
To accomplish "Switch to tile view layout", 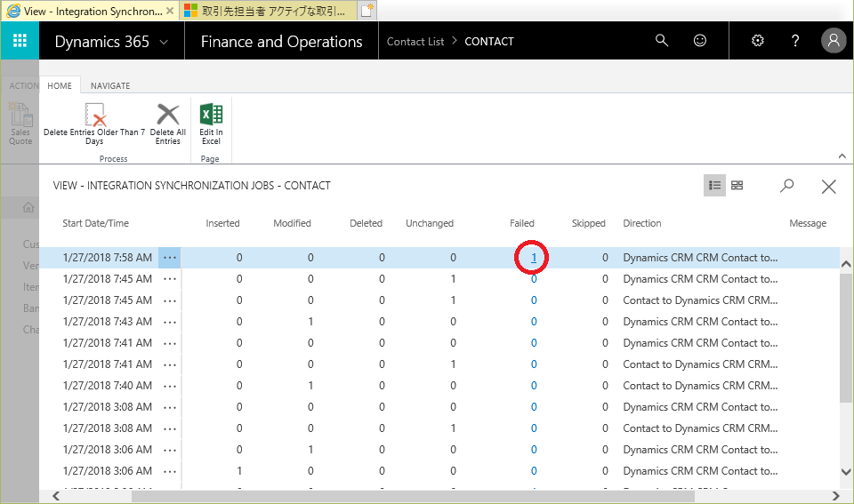I will pyautogui.click(x=737, y=186).
